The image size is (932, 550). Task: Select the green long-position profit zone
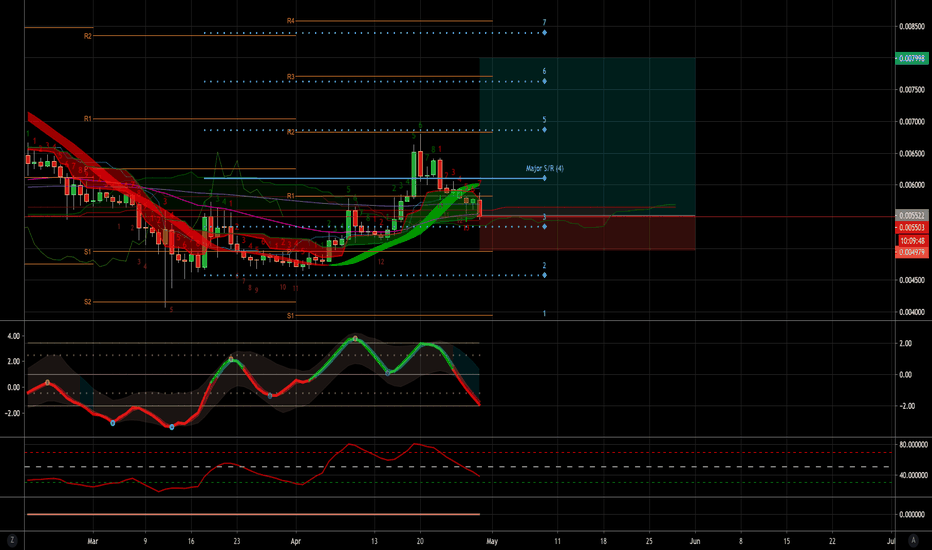[587, 137]
